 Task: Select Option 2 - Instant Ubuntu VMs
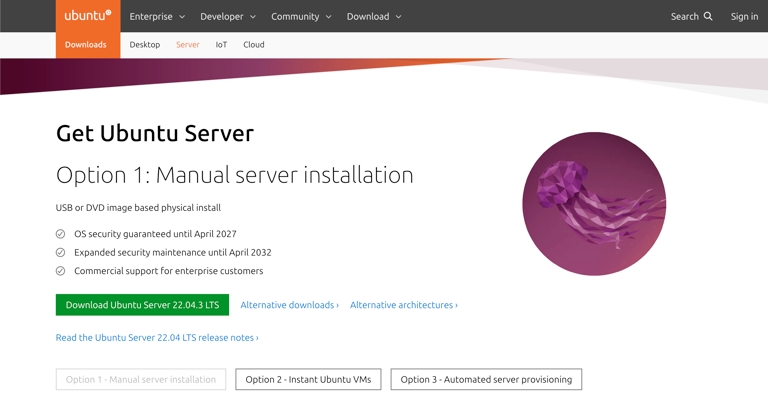pyautogui.click(x=308, y=380)
